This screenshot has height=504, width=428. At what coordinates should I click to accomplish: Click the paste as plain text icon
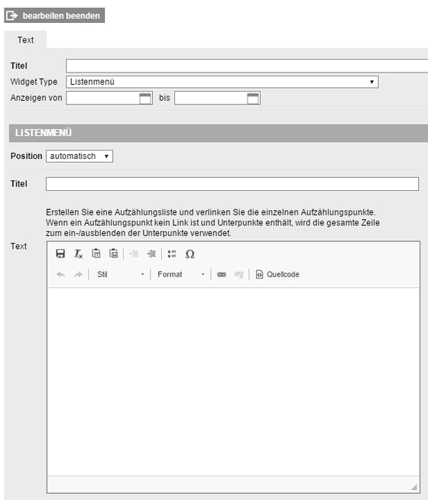96,254
